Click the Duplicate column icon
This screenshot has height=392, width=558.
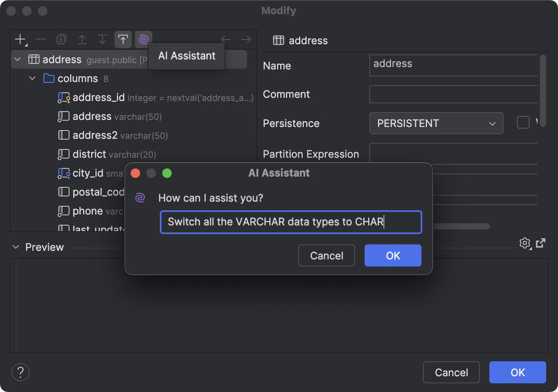[x=61, y=39]
